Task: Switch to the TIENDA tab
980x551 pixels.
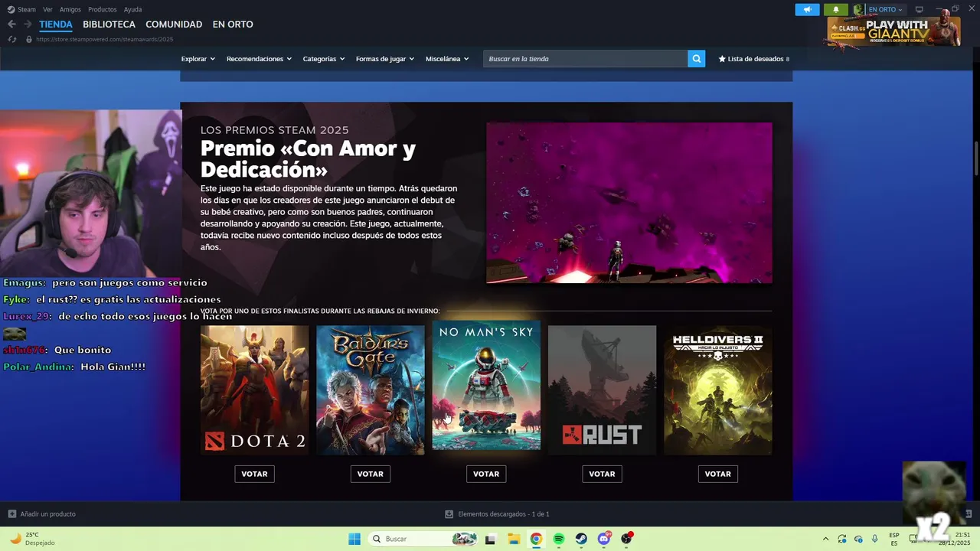Action: pos(56,24)
